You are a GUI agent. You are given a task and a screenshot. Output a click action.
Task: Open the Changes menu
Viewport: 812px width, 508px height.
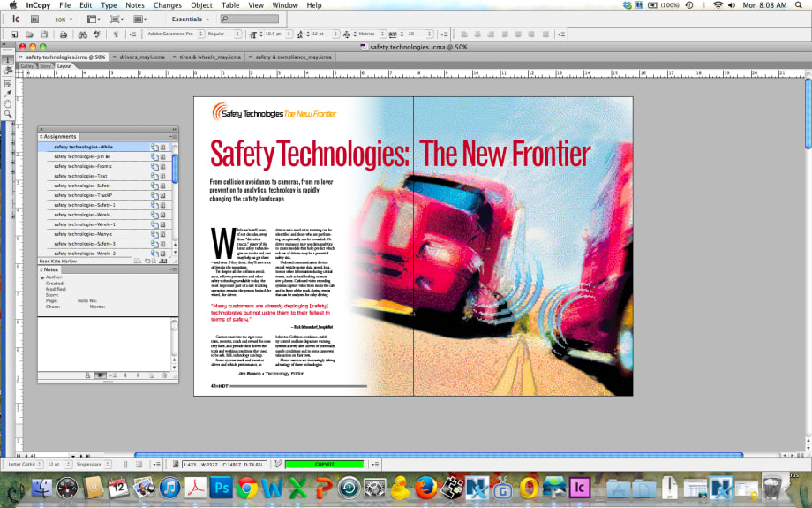coord(168,5)
